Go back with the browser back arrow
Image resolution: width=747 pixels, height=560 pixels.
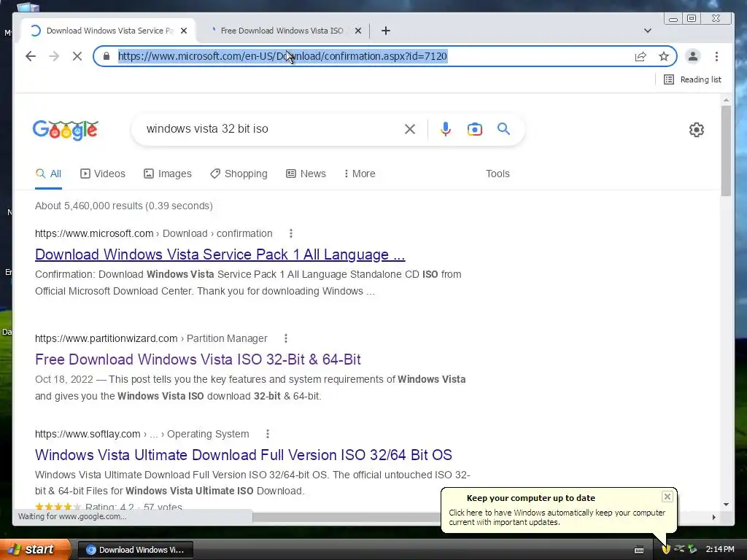click(31, 56)
